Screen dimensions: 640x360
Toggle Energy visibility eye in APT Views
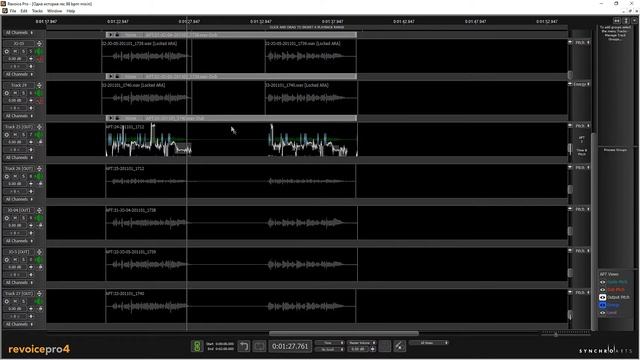tap(602, 305)
